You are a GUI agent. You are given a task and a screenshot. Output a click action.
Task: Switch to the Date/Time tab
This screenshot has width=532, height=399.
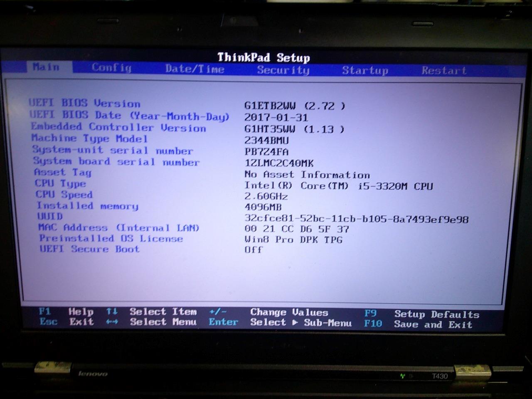point(195,69)
